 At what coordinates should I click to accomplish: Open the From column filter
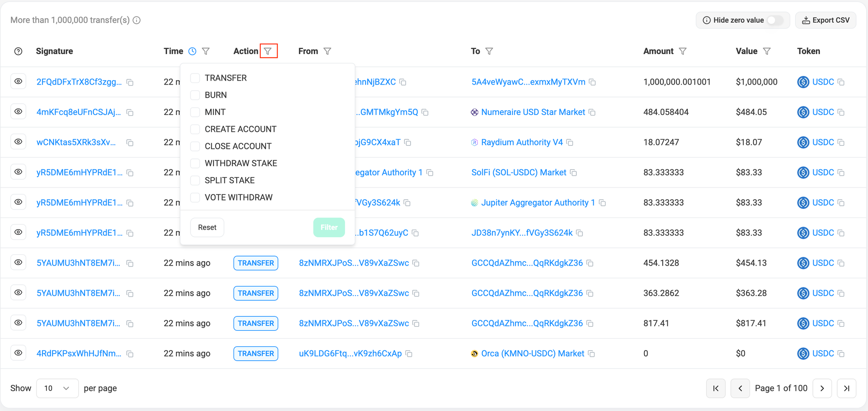tap(328, 51)
